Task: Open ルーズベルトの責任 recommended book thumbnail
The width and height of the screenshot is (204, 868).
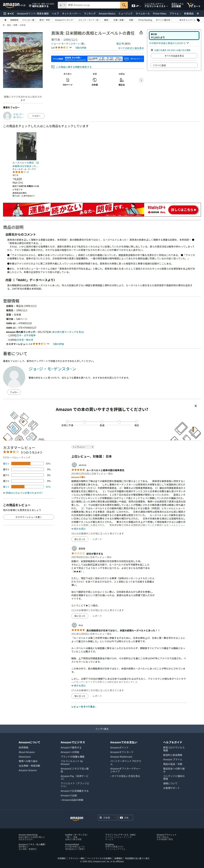Action: click(x=27, y=146)
